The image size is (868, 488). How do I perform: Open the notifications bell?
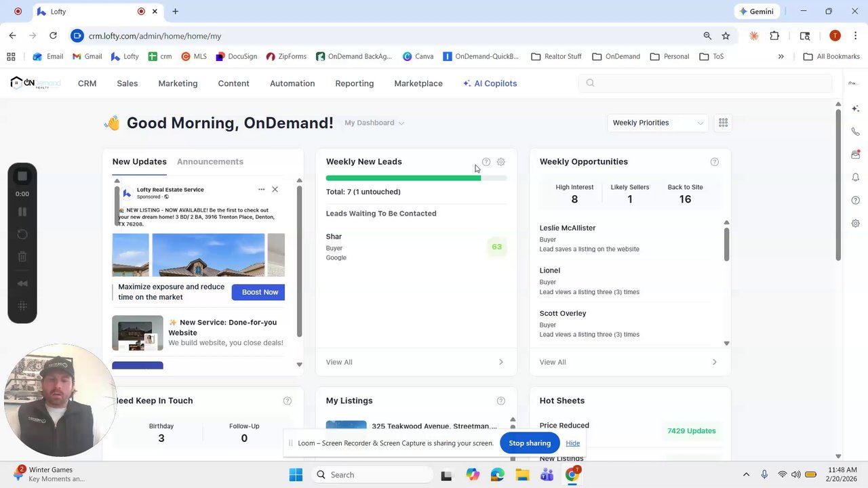click(856, 178)
